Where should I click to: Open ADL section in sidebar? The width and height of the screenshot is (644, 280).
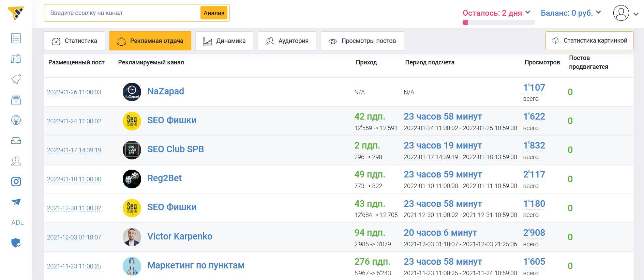[x=17, y=222]
